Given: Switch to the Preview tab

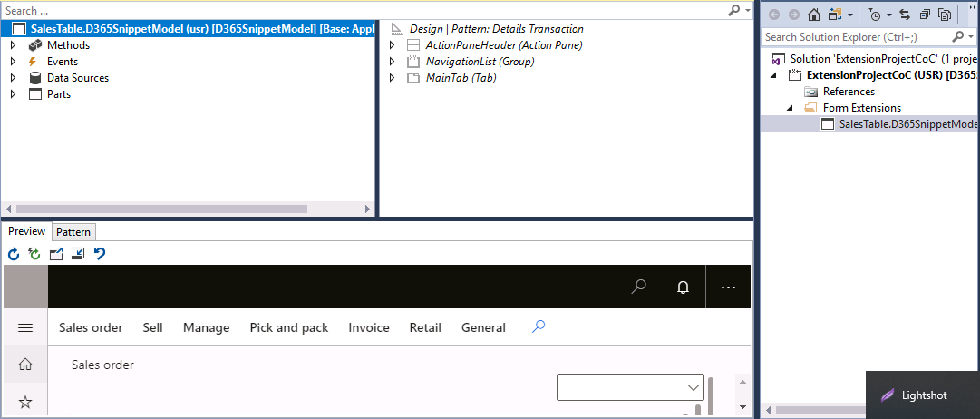Looking at the screenshot, I should [26, 230].
